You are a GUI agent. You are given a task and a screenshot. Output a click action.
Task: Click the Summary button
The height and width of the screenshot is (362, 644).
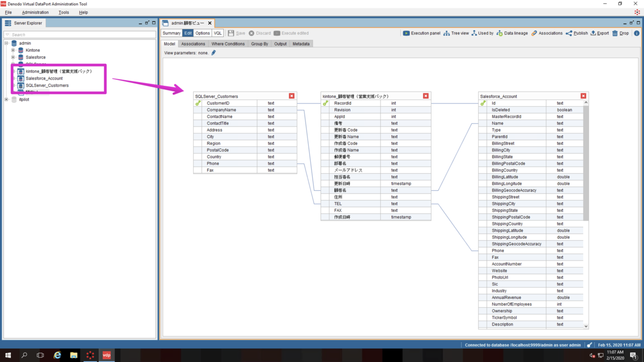172,33
